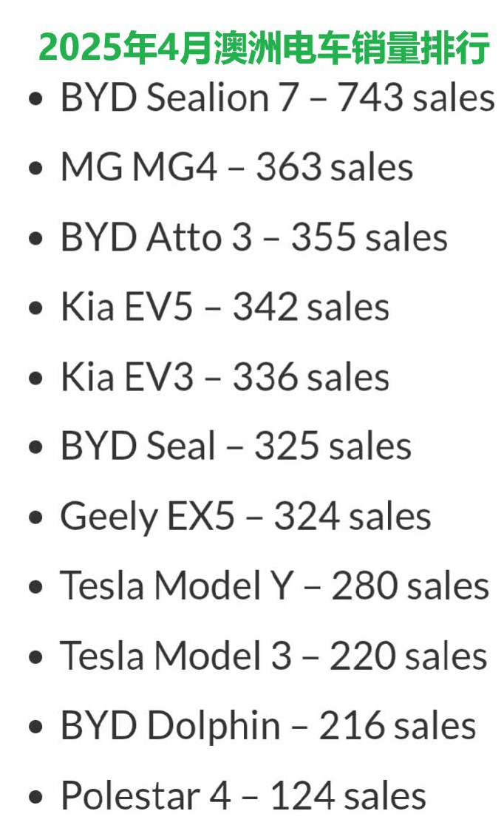Select the BYD Sealion 7 entry

(x=278, y=98)
